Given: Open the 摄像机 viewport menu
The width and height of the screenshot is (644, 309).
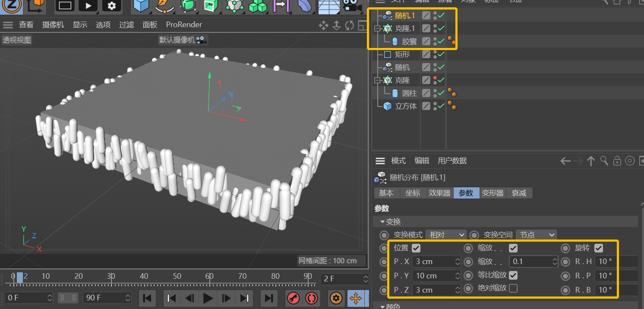Looking at the screenshot, I should click(x=53, y=25).
